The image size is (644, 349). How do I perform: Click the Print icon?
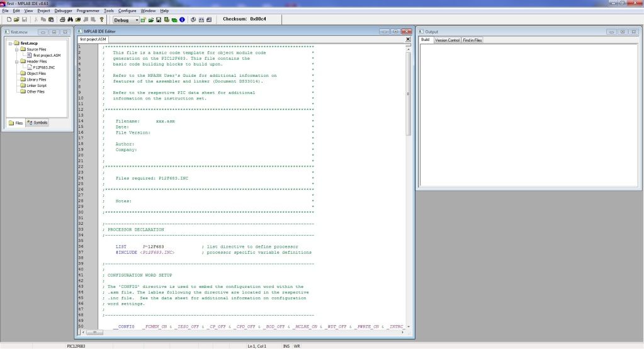tap(62, 20)
